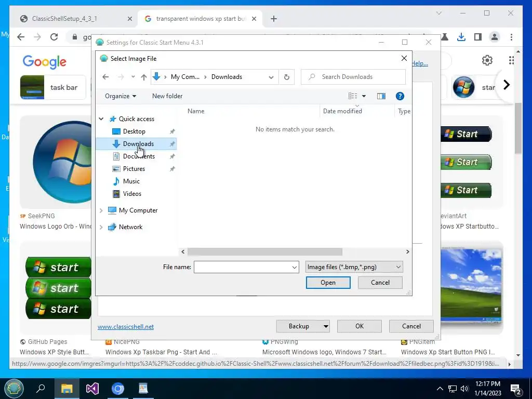Select Pictures in the navigation pane

point(134,169)
